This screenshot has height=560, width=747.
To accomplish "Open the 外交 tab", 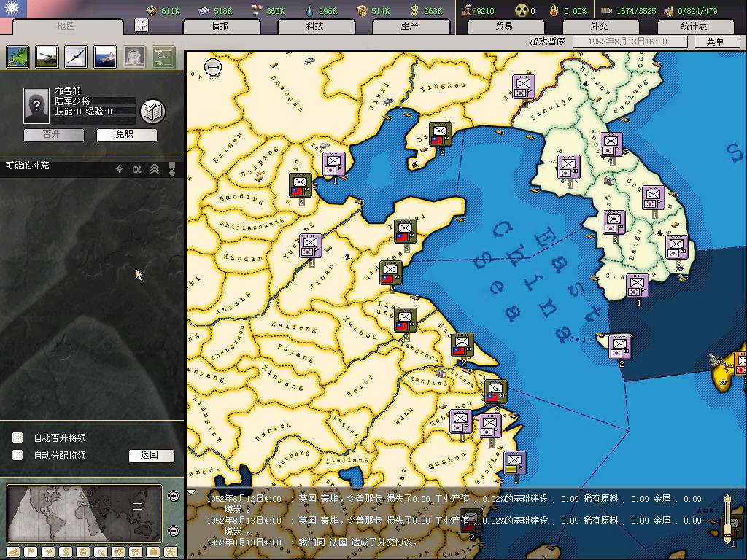I will click(x=599, y=26).
